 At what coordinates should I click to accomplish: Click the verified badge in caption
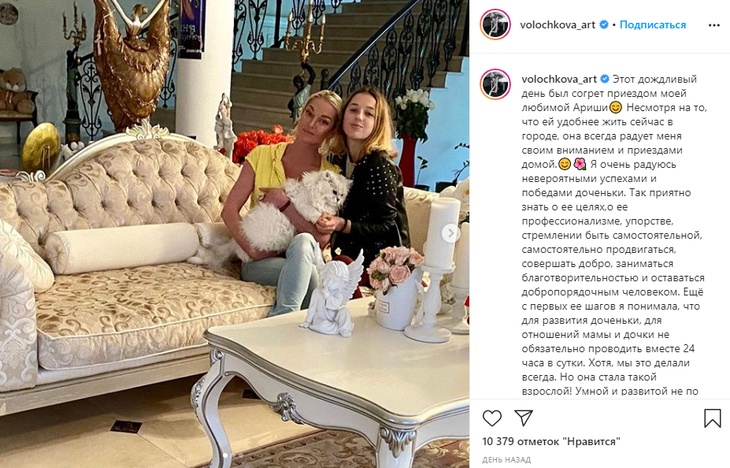tap(605, 79)
